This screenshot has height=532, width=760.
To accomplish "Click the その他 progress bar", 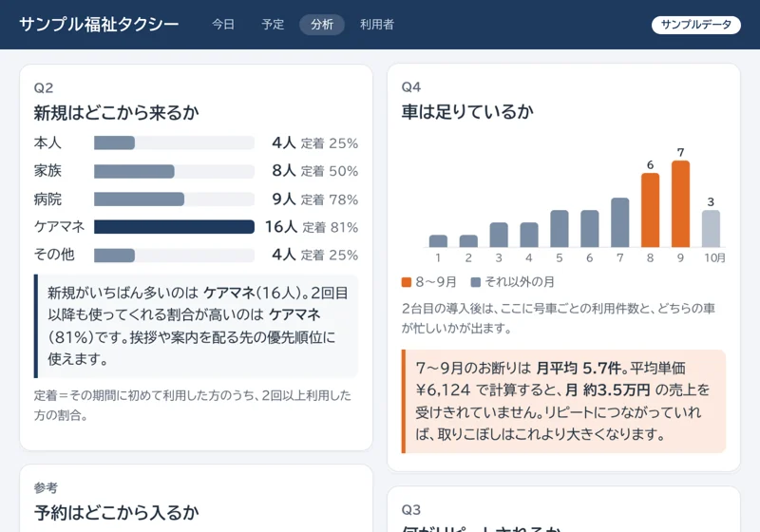I will (x=174, y=255).
